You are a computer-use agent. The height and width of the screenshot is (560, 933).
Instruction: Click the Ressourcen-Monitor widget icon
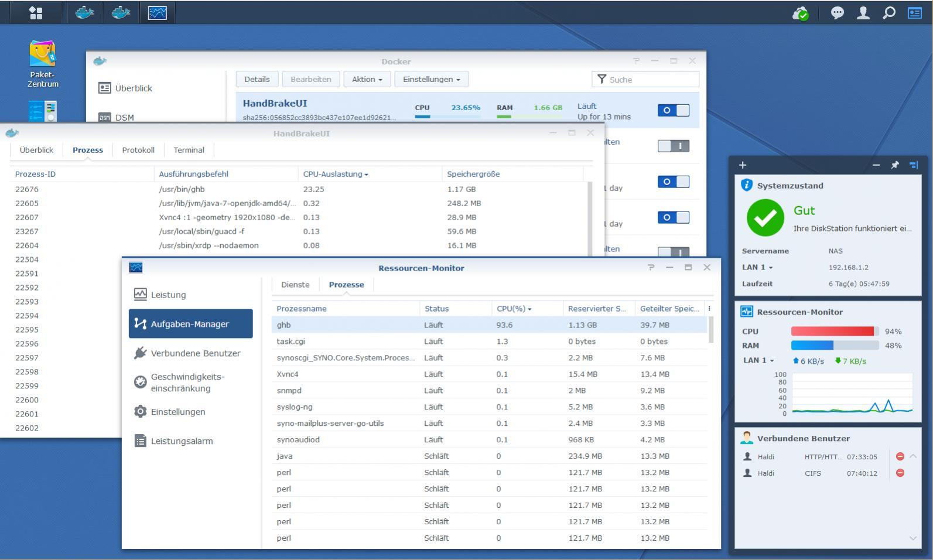pos(747,312)
